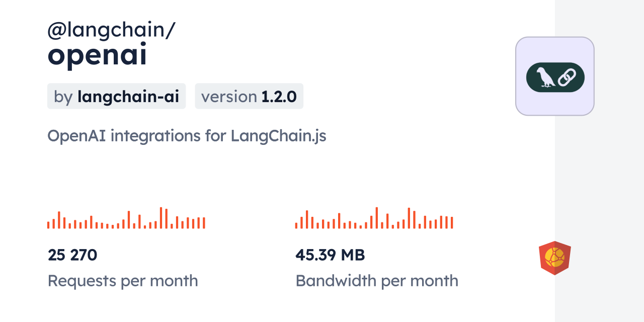This screenshot has height=322, width=644.
Task: Click the 45.39 MB bandwidth value
Action: [x=330, y=255]
